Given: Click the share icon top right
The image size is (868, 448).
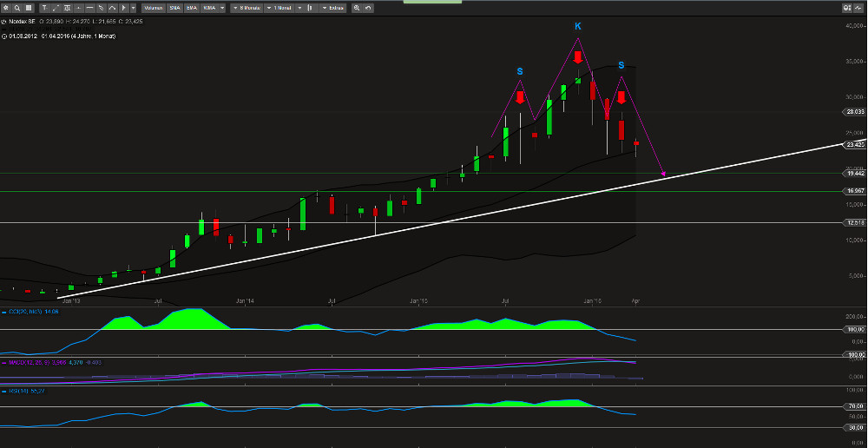Looking at the screenshot, I should [859, 8].
